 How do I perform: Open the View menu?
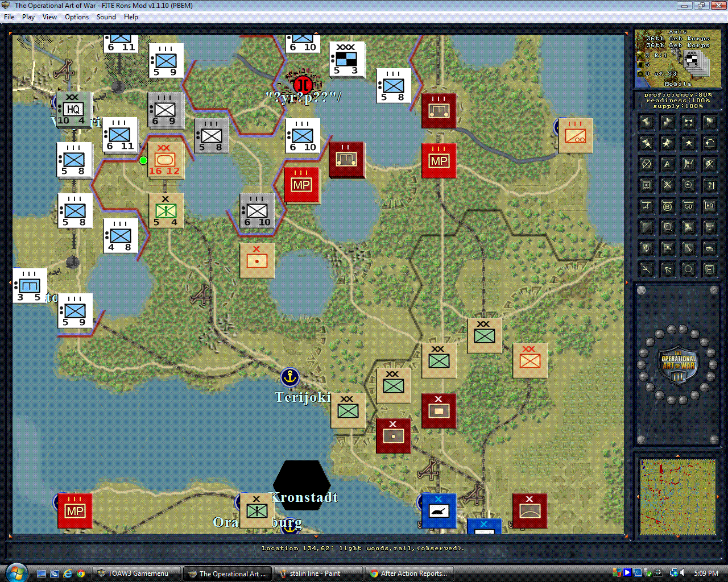pyautogui.click(x=49, y=17)
